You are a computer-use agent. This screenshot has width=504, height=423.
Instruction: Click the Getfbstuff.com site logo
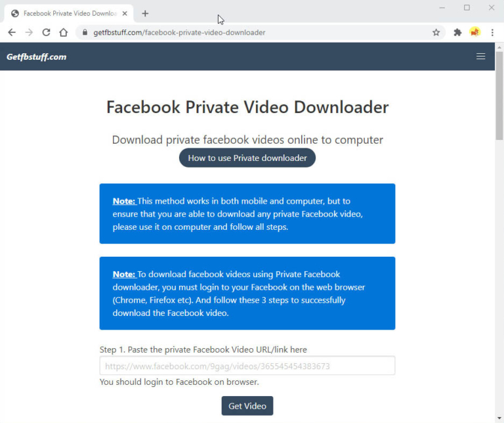coord(36,56)
